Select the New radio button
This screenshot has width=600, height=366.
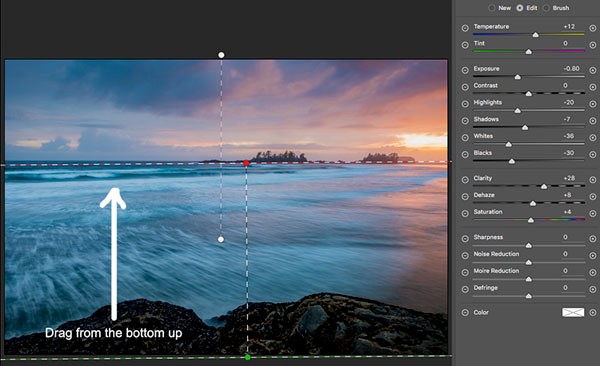pos(492,8)
